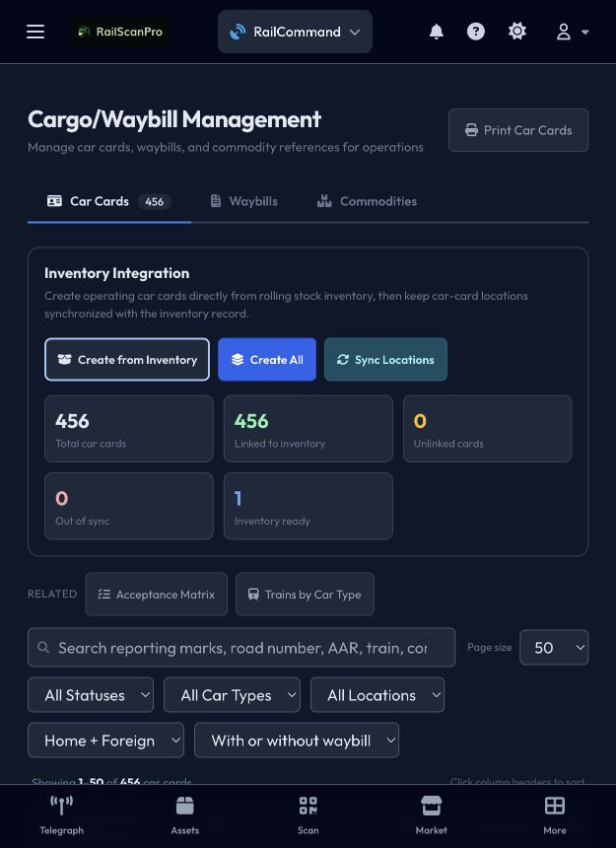Open the hamburger navigation menu

point(35,32)
